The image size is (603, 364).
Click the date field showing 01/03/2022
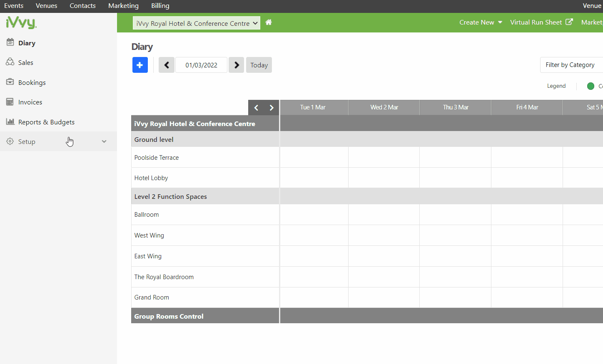click(x=202, y=65)
